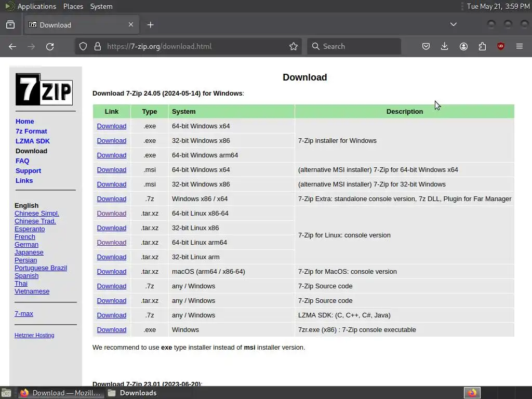The width and height of the screenshot is (532, 399).
Task: Download tar.xz for 32-bit Linux arm
Action: point(112,258)
